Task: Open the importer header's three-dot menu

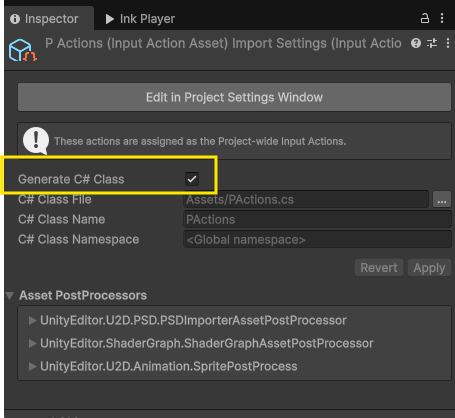Action: pyautogui.click(x=448, y=43)
